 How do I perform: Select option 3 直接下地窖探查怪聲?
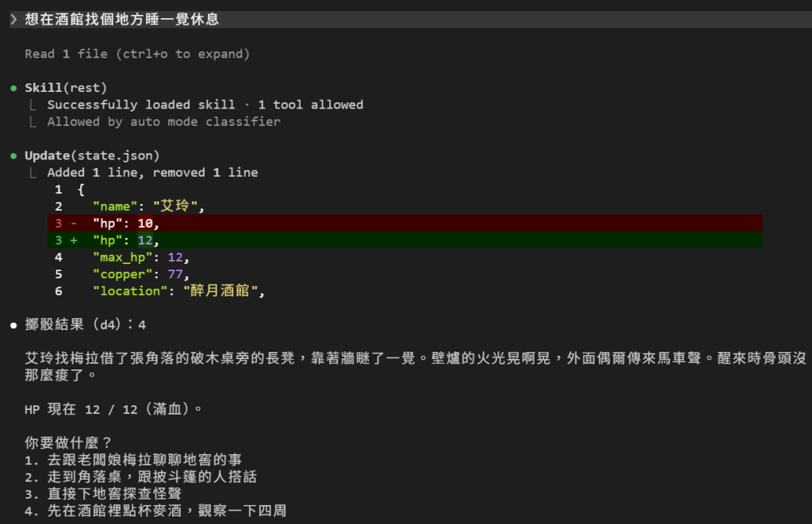[104, 494]
